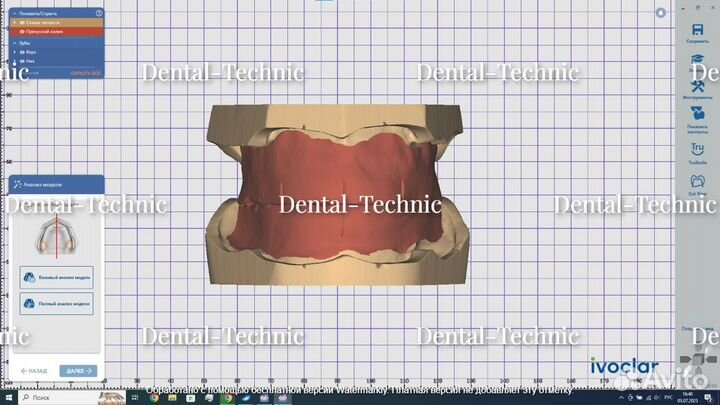Open the help question mark icon
720x405 pixels.
coord(98,13)
